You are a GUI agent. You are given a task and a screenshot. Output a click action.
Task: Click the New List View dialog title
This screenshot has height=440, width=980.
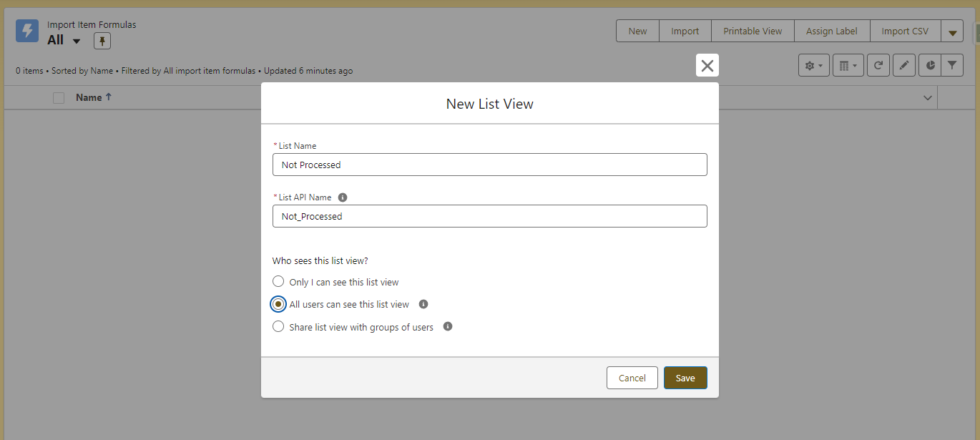tap(490, 104)
